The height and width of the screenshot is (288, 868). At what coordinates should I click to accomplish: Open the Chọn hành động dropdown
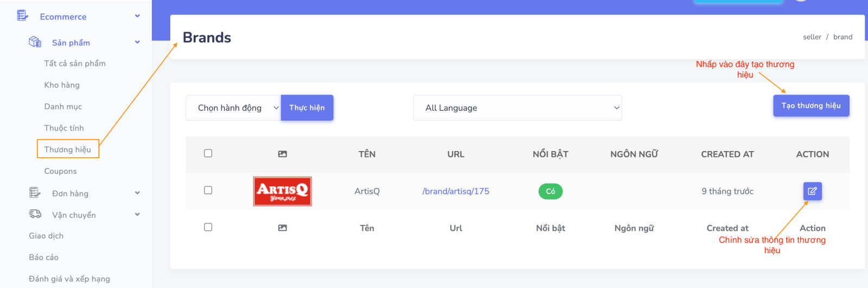pos(233,108)
